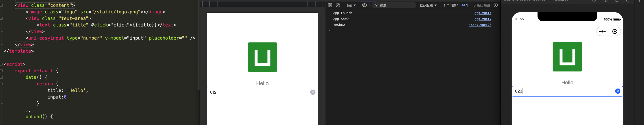
Task: Open App.vue:4 source link
Action: 483,13
